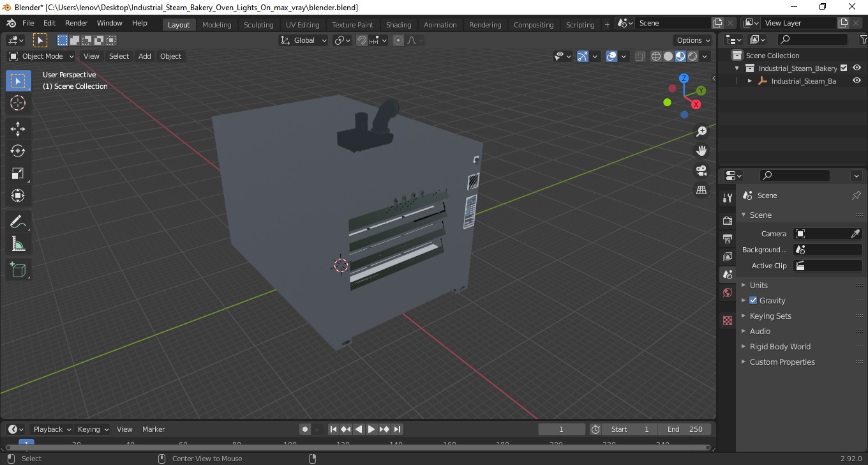Screen dimensions: 868x465
Task: Expand the Industrial_Steam_Ba object tree row
Action: tap(750, 81)
